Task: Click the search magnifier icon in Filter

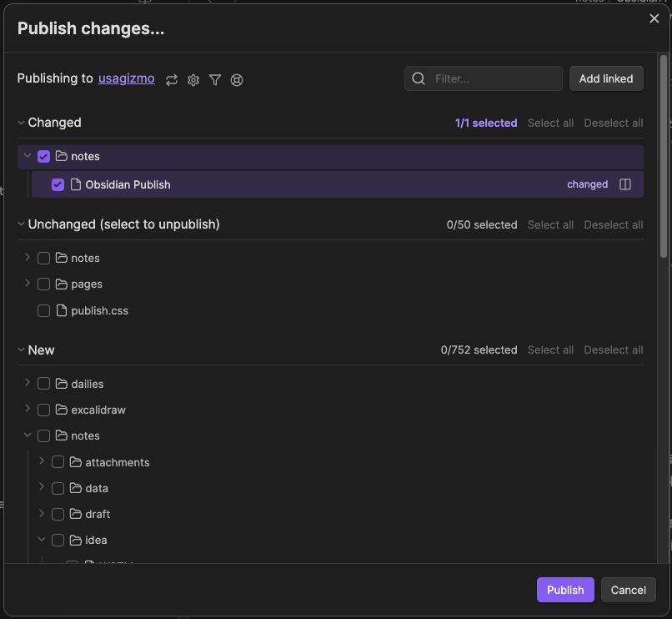Action: (x=419, y=78)
